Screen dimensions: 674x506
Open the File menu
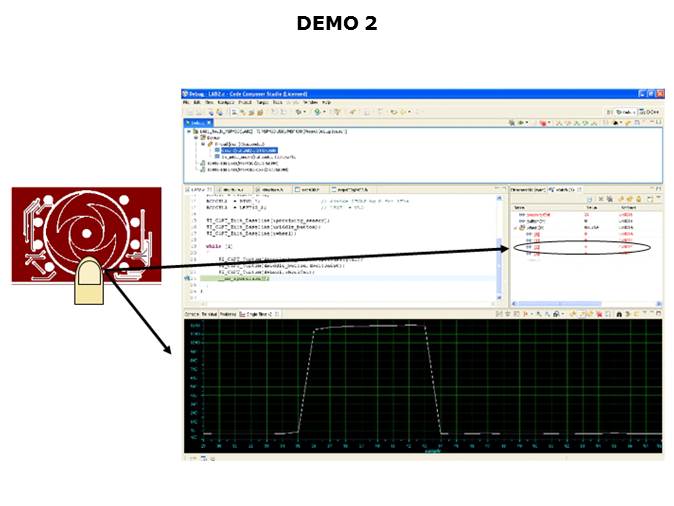tap(186, 102)
